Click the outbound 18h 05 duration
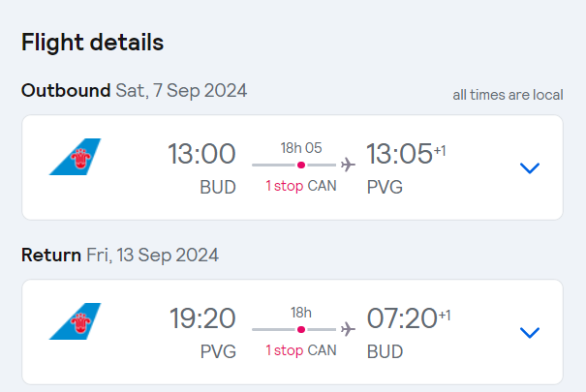Screen dimensions: 586x392 [301, 148]
